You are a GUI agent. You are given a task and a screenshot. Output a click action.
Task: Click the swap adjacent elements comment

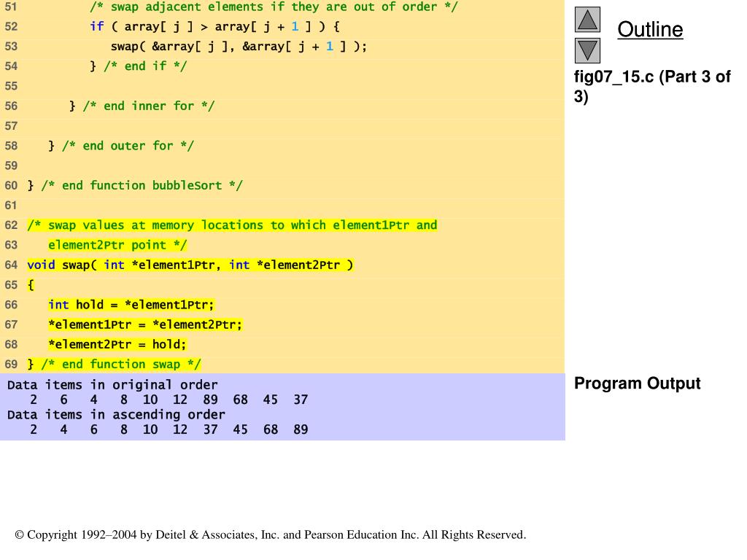click(274, 7)
